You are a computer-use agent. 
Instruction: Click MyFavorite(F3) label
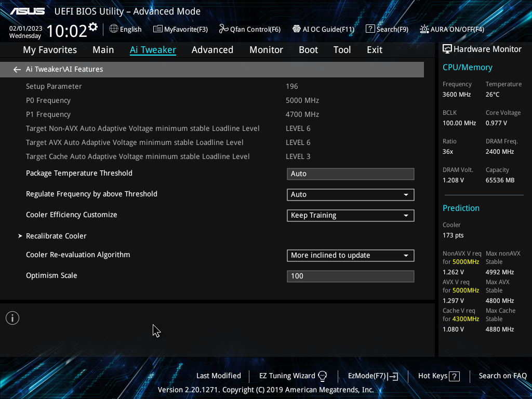click(186, 29)
